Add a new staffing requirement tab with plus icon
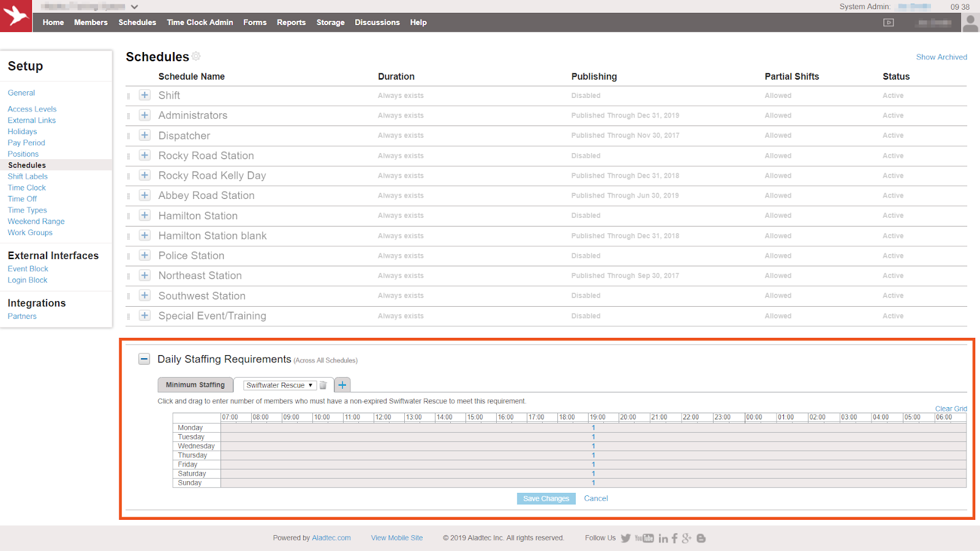Image resolution: width=980 pixels, height=551 pixels. click(x=342, y=385)
